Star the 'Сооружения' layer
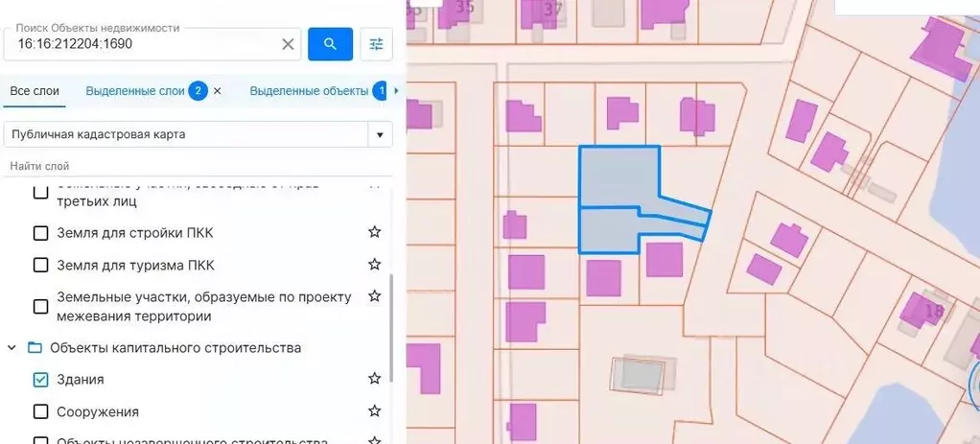The height and width of the screenshot is (444, 980). [x=375, y=411]
